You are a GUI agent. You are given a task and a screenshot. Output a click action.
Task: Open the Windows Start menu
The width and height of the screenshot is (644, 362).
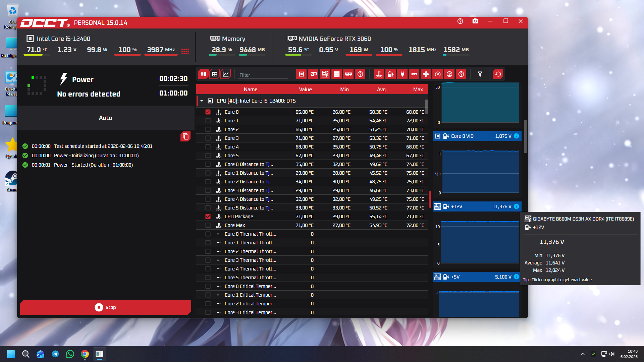point(11,354)
